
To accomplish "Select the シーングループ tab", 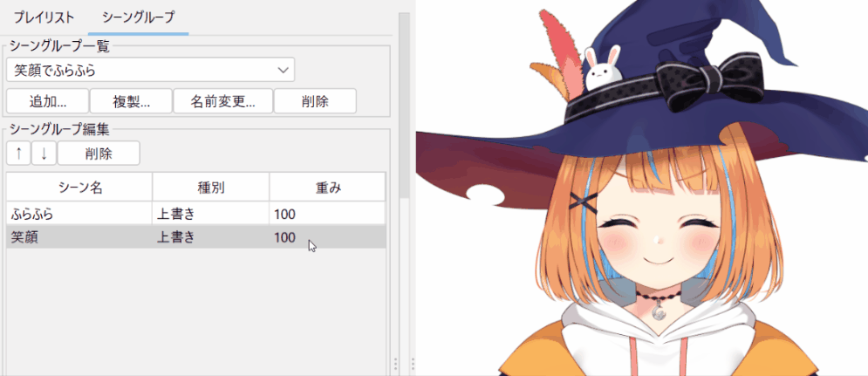I will coord(138,17).
